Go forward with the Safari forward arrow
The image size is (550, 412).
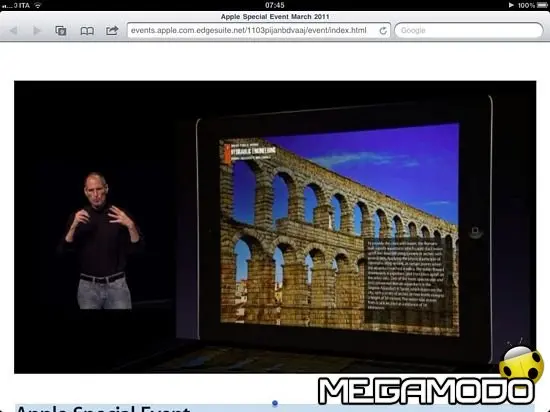(x=36, y=31)
